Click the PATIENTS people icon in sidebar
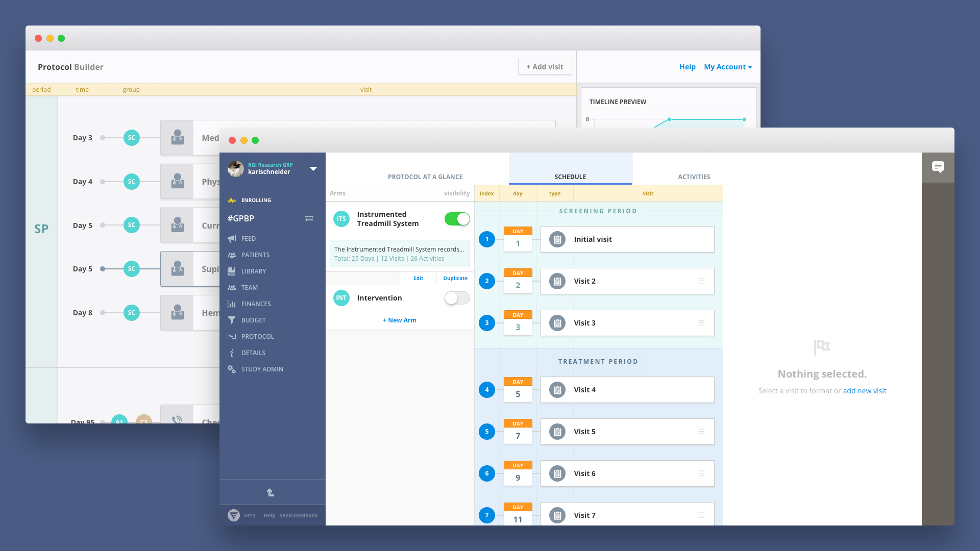The image size is (980, 551). 232,255
